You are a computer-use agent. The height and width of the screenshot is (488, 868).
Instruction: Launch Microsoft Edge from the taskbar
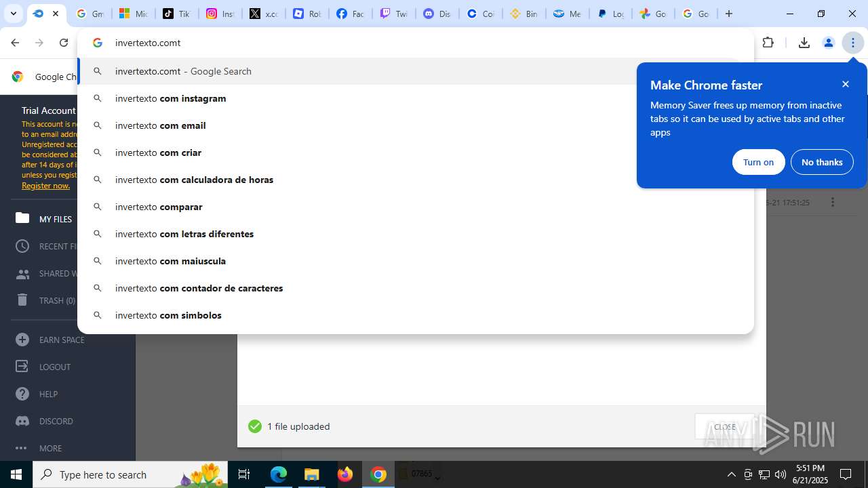(x=279, y=474)
